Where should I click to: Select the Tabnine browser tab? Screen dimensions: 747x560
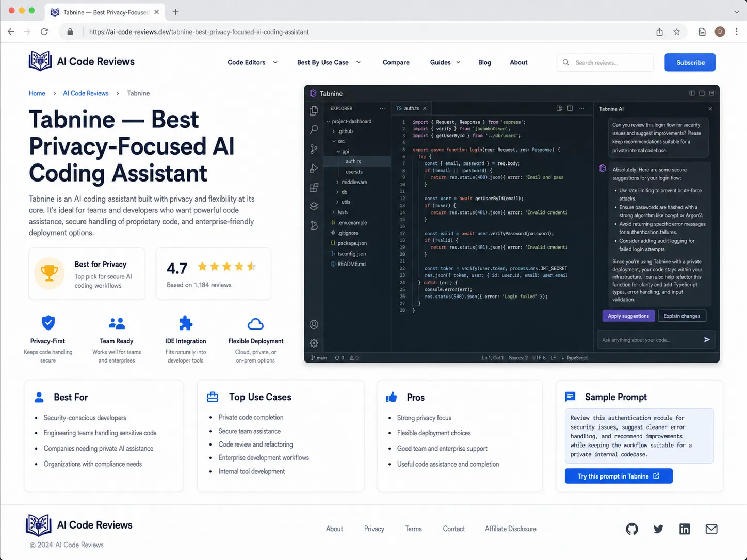106,12
